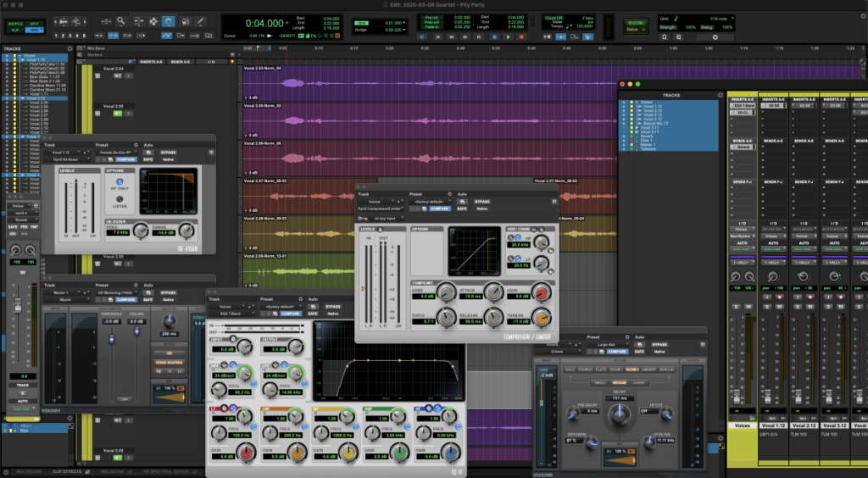Click Fast Forward in the transport
Screen dimensions: 868x478
point(465,36)
